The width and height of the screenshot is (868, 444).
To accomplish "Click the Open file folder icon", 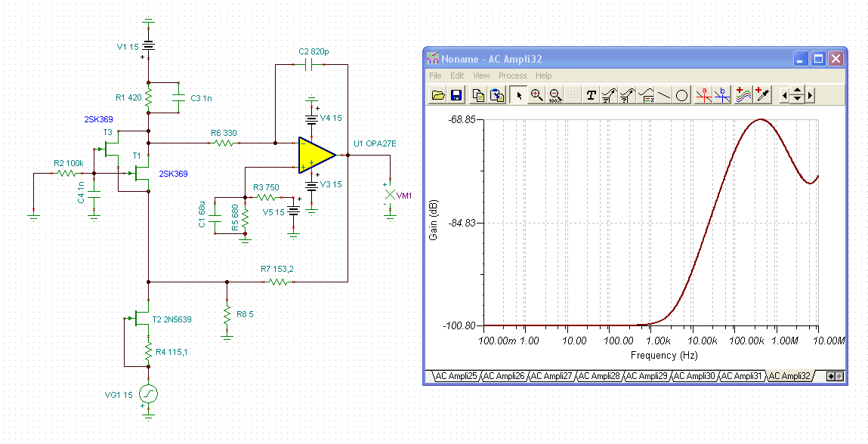I will (438, 95).
